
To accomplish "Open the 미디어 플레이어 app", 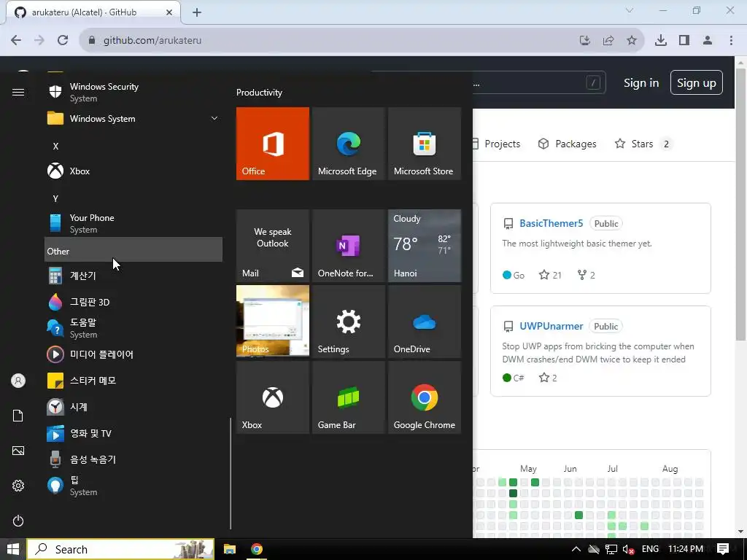I will (133, 354).
